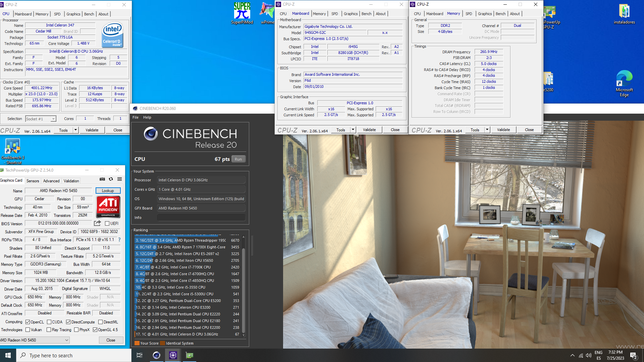Open GPU-Z hamburger menu icon
Image resolution: width=644 pixels, height=362 pixels.
pyautogui.click(x=119, y=179)
